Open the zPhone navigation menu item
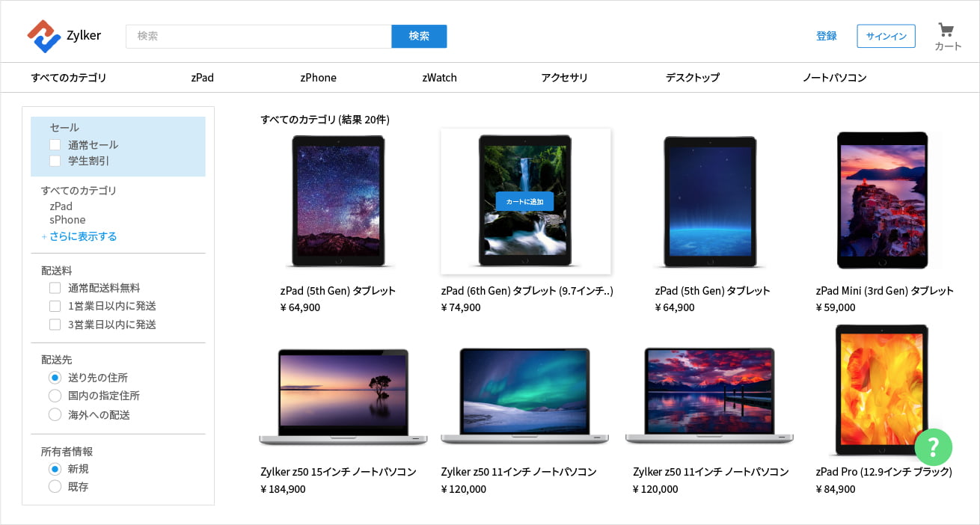Screen dimensions: 980x525 pyautogui.click(x=319, y=78)
